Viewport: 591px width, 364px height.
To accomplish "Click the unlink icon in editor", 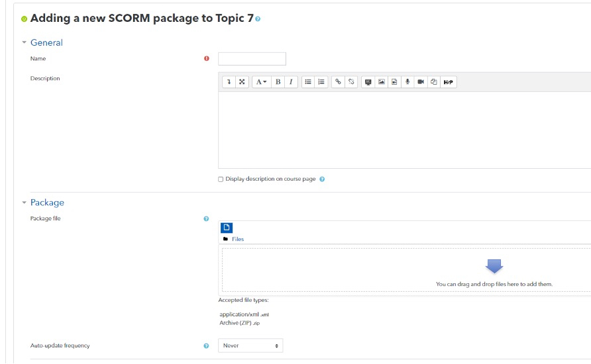I will pos(351,82).
